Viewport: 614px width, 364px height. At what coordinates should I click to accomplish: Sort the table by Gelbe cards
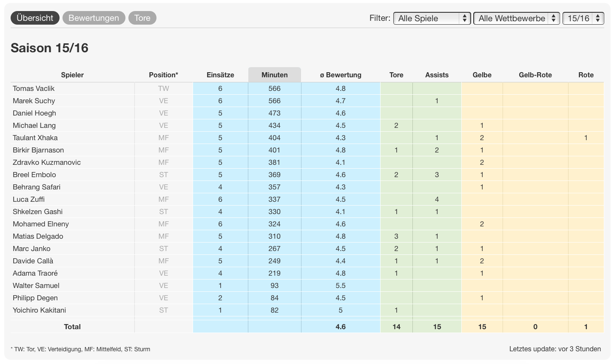[x=482, y=75]
